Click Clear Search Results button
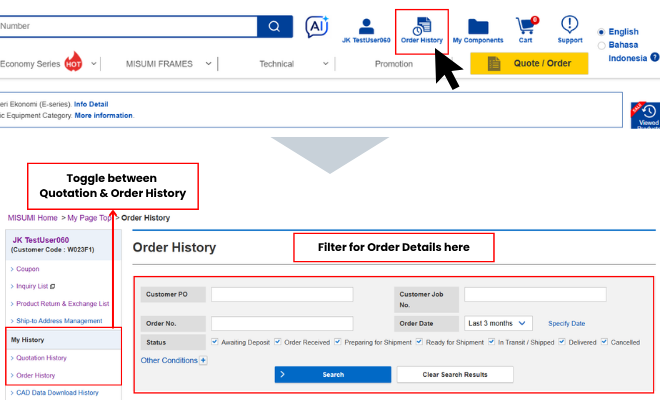 click(x=455, y=374)
